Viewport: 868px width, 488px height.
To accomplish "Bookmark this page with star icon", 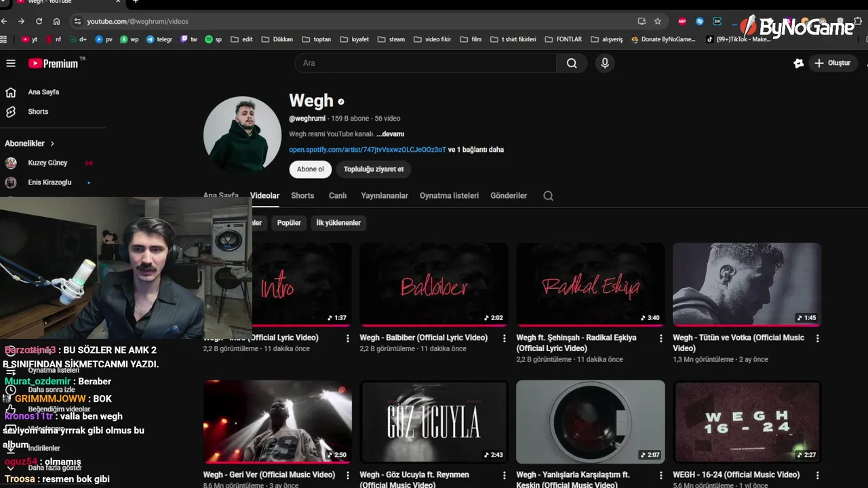I will tap(658, 22).
